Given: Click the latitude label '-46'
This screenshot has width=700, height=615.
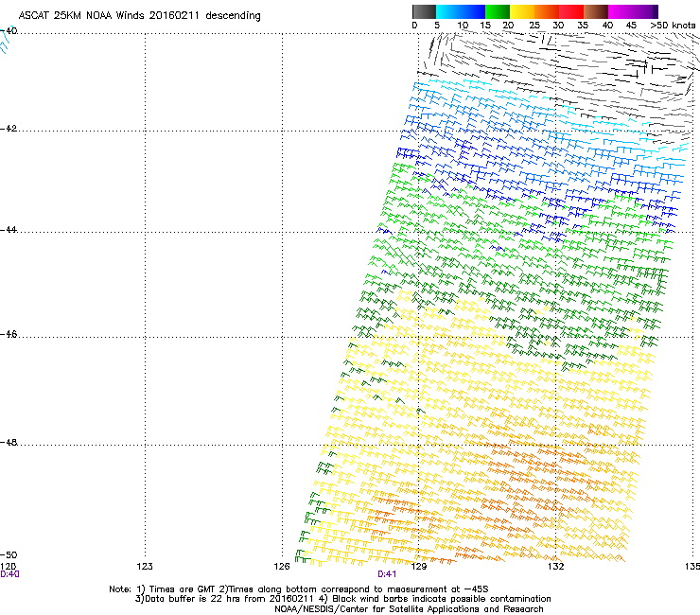Looking at the screenshot, I should pos(9,335).
